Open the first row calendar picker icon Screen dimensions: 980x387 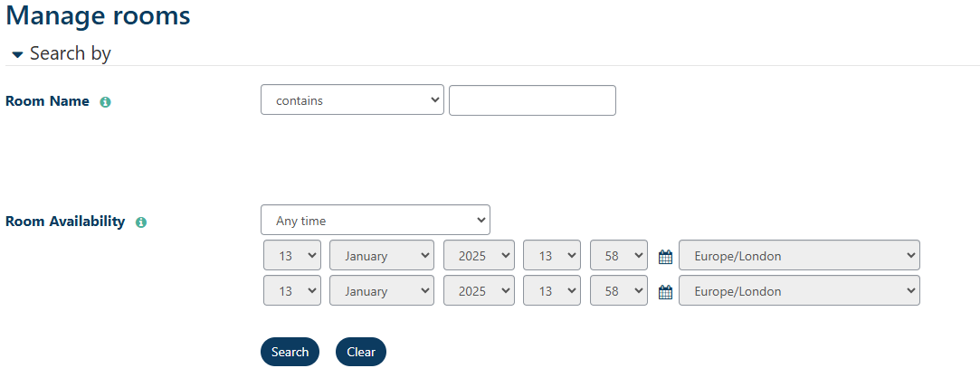[x=665, y=257]
